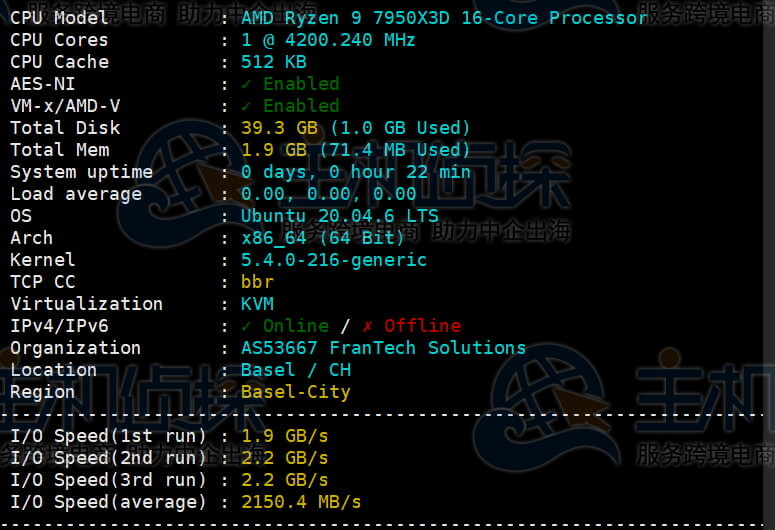Click the 3rd run I/O speed value
Screen dimensions: 775x530
tap(285, 480)
